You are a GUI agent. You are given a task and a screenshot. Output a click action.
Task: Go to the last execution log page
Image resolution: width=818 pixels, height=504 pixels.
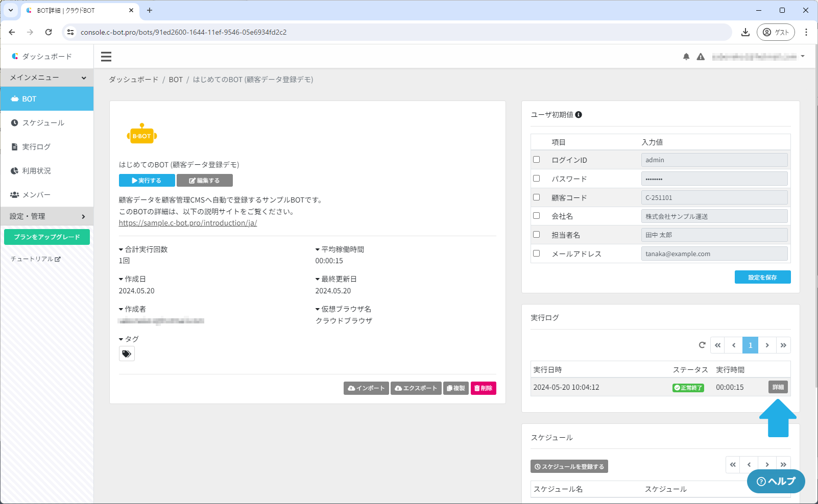click(x=783, y=345)
